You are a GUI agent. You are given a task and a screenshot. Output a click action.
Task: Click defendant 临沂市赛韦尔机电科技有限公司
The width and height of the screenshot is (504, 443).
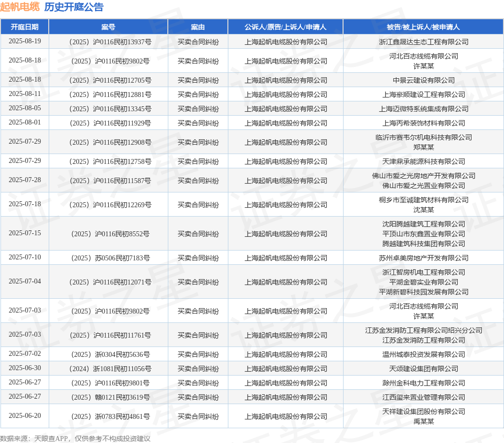click(x=424, y=137)
